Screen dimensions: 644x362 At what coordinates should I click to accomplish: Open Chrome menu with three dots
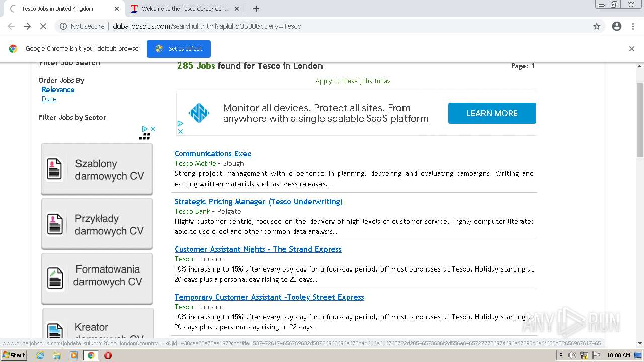(x=634, y=26)
